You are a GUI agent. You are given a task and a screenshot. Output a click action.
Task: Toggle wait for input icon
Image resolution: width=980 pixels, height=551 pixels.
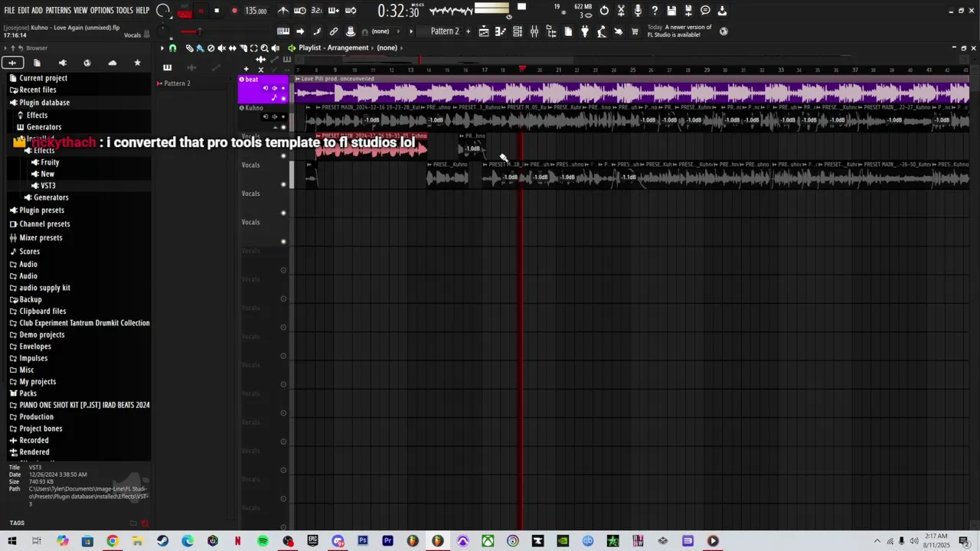click(x=300, y=11)
